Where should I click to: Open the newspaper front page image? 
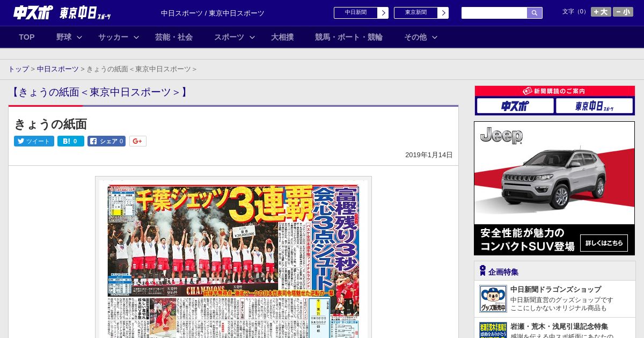pyautogui.click(x=233, y=258)
